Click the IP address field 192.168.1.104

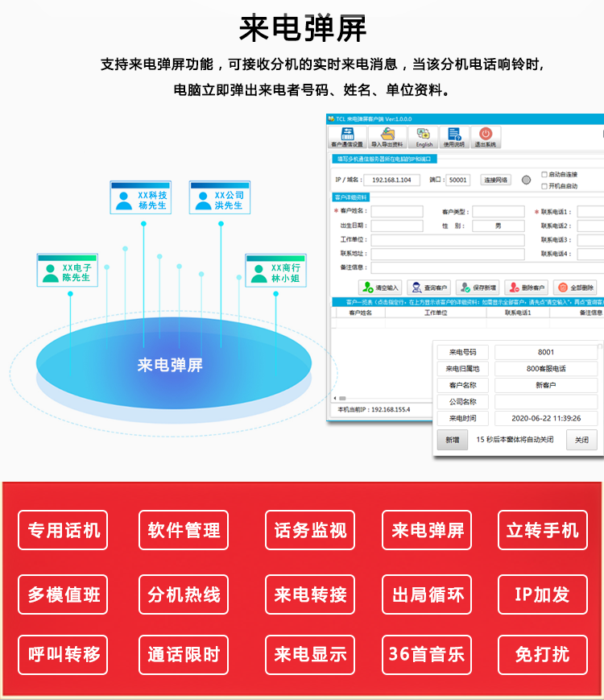pyautogui.click(x=392, y=180)
